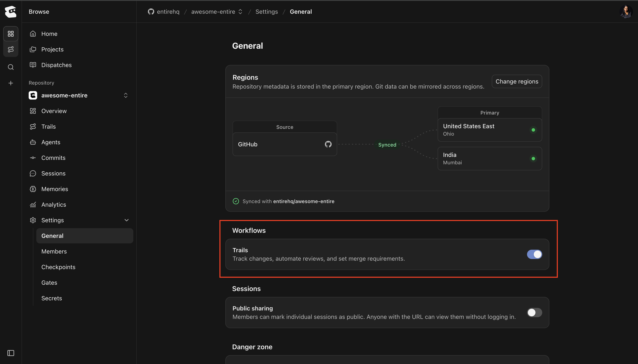The width and height of the screenshot is (638, 364).
Task: Disable the Trails workflow toggle
Action: tap(534, 254)
